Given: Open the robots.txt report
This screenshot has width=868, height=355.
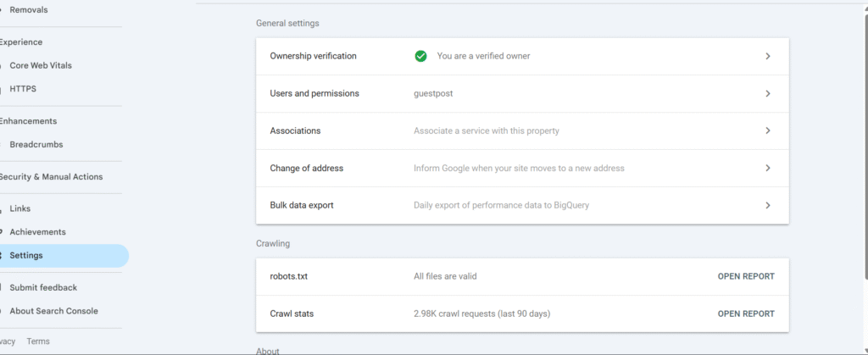Looking at the screenshot, I should click(745, 276).
